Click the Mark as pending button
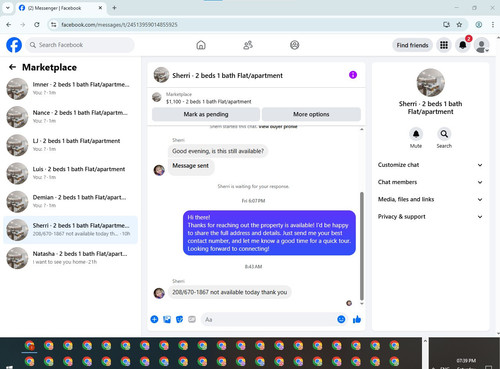500x369 pixels. [x=206, y=114]
